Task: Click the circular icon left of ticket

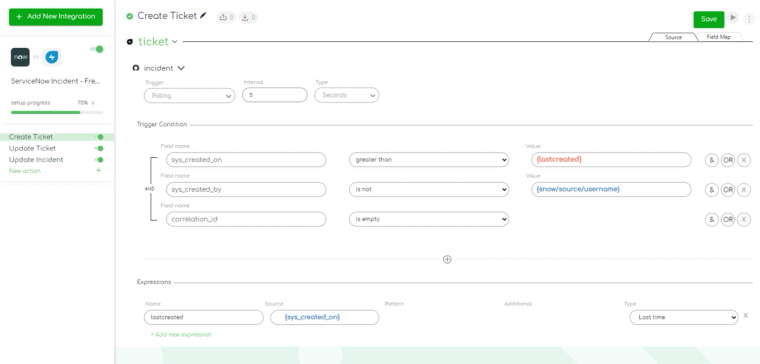Action: point(130,42)
